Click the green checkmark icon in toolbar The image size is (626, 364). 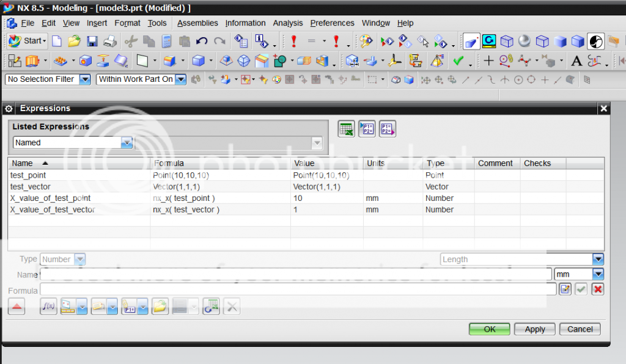click(x=458, y=61)
